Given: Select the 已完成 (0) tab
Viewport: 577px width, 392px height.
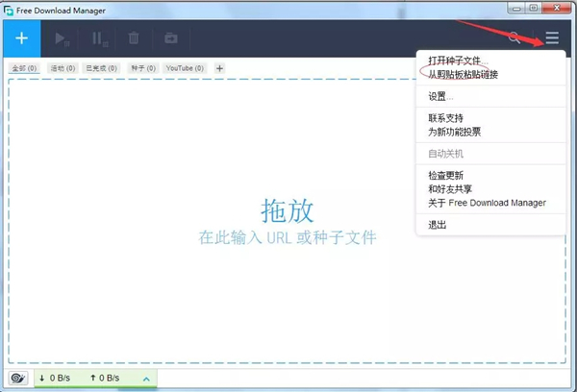Looking at the screenshot, I should pyautogui.click(x=102, y=68).
